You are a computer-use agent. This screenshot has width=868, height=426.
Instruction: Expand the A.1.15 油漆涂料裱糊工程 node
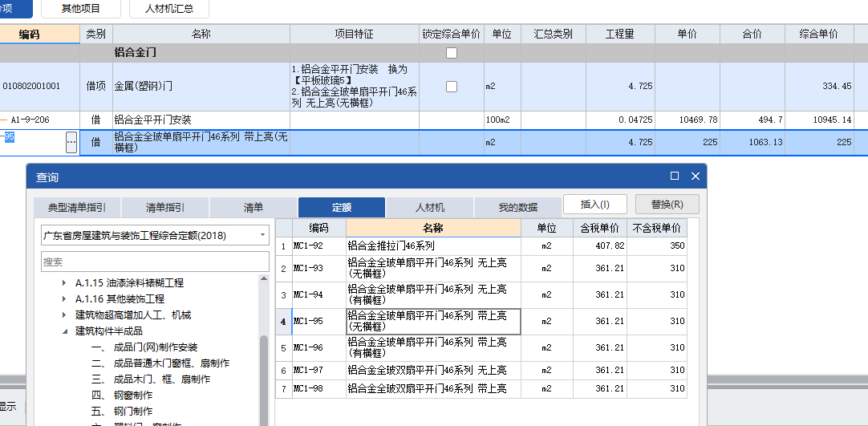click(x=65, y=282)
